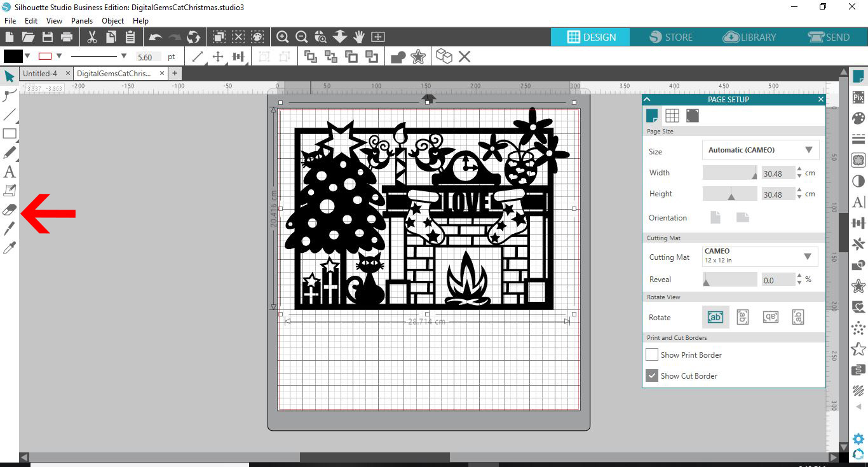The image size is (868, 467).
Task: Increase the Reveal value stepper
Action: 800,276
